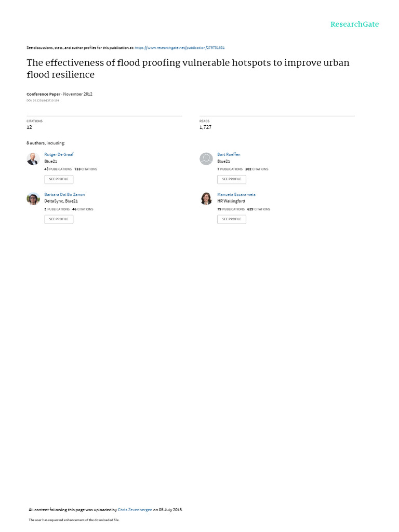Click Rutger De Graaf's profile photo
The height and width of the screenshot is (532, 399).
33,159
